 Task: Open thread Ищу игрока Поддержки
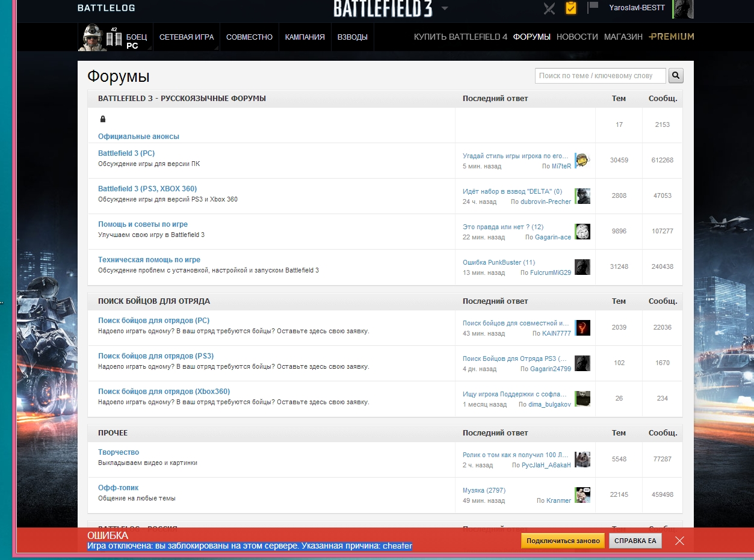point(516,394)
